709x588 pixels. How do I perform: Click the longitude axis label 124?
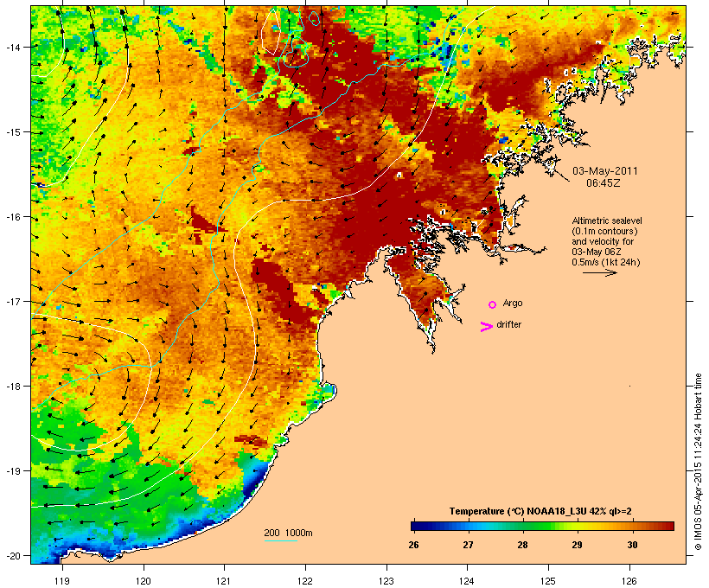[x=467, y=581]
